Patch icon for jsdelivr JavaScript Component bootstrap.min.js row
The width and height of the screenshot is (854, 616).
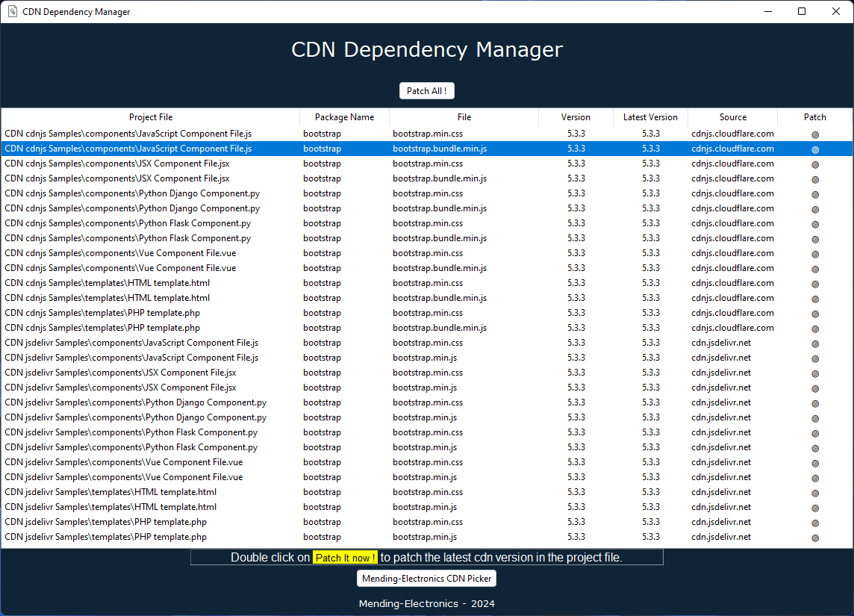814,358
